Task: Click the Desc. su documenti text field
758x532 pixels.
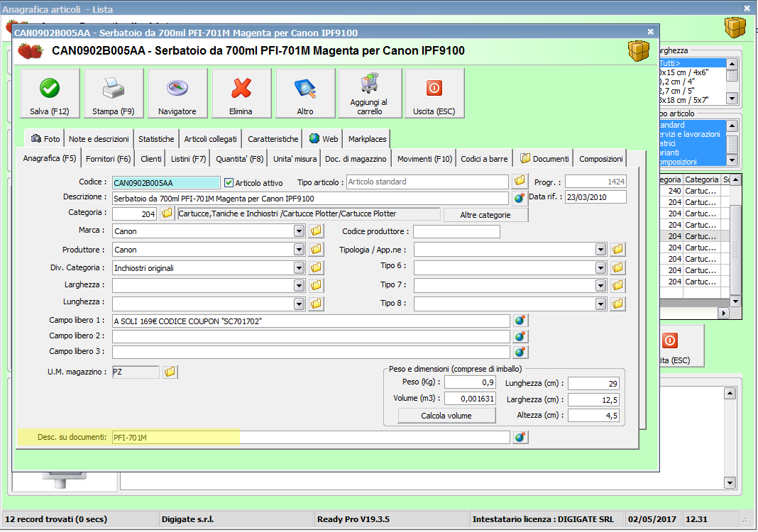Action: coord(310,438)
